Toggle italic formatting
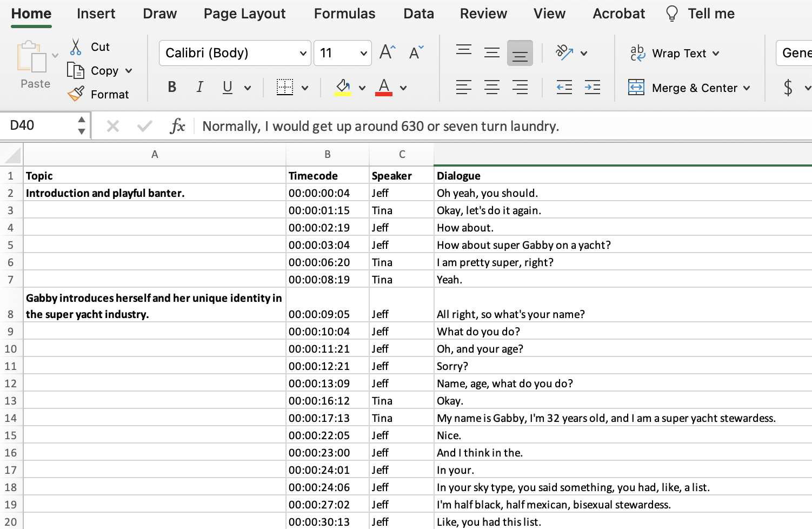The width and height of the screenshot is (812, 529). [199, 87]
